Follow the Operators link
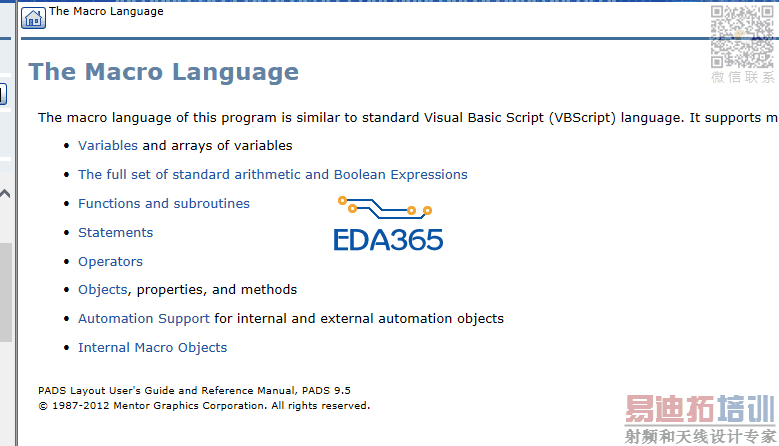 (110, 262)
